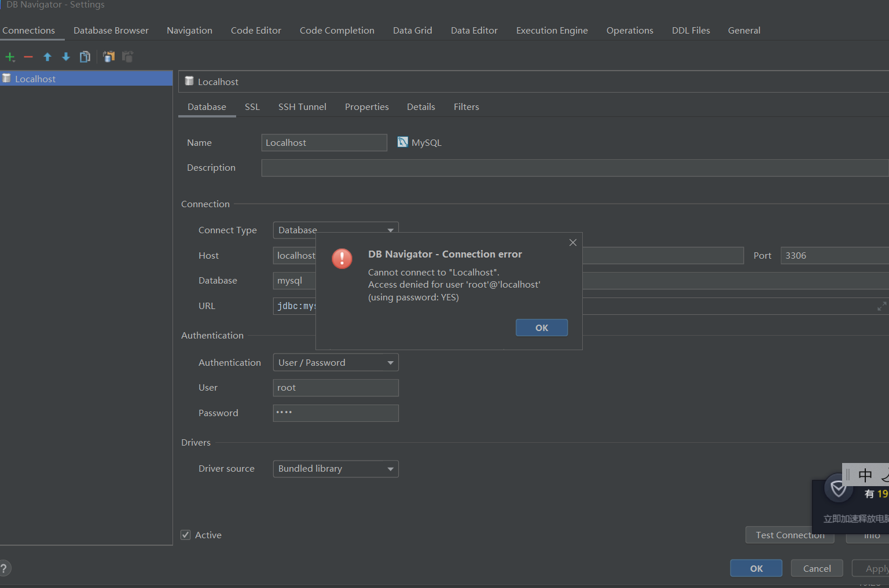
Task: Click the green add connection icon
Action: [x=10, y=57]
